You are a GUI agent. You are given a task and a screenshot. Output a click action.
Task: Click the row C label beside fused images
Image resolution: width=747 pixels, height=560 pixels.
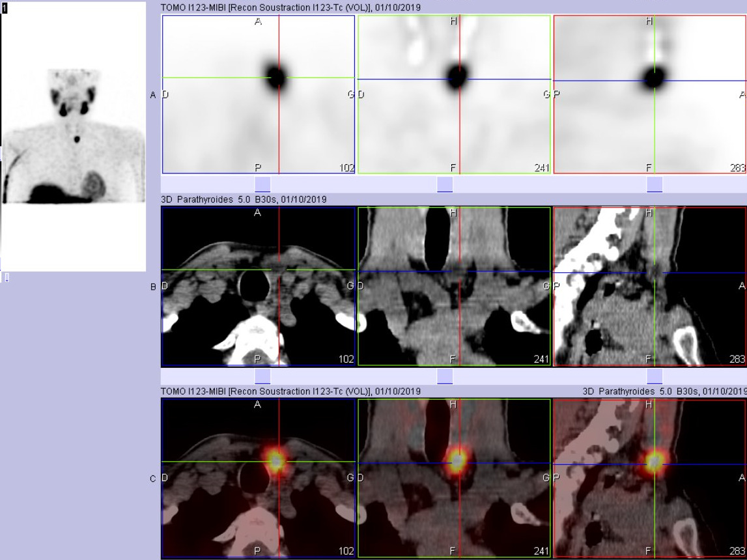coord(153,479)
